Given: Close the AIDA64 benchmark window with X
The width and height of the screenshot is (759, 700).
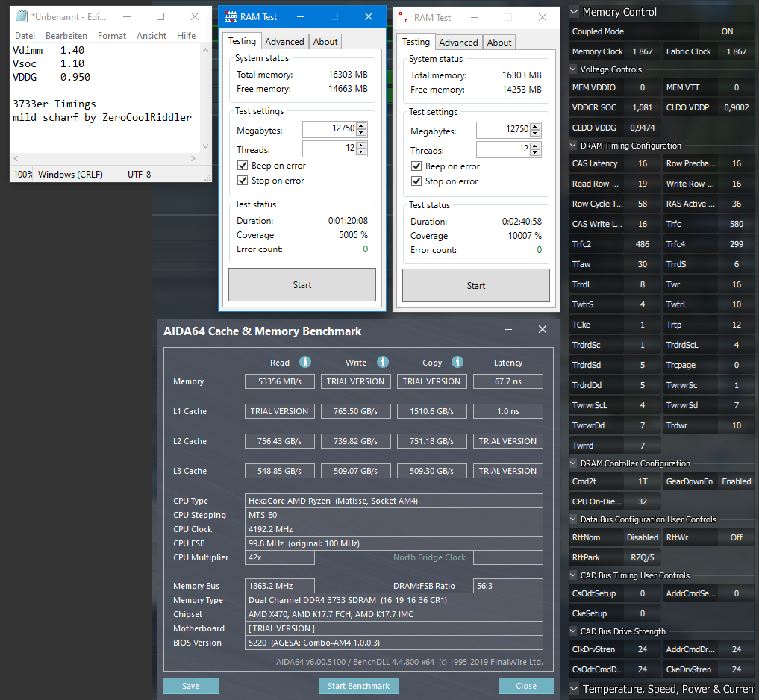Looking at the screenshot, I should pos(543,329).
